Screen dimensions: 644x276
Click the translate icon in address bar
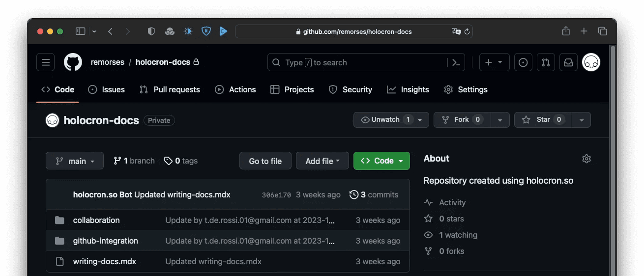[x=456, y=31]
